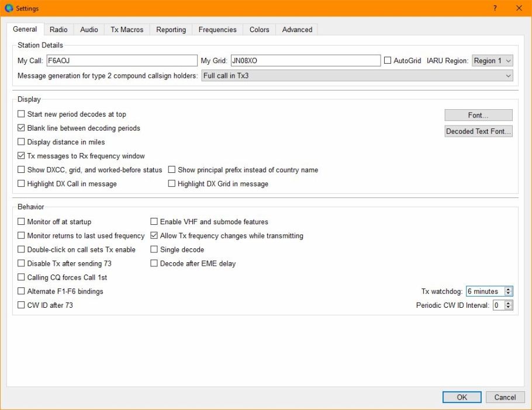Click the question mark help button

tap(495, 8)
